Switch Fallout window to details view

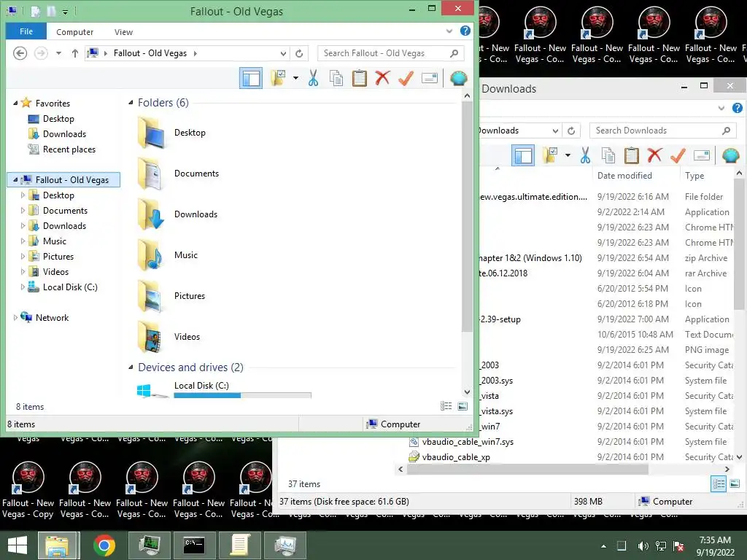446,406
